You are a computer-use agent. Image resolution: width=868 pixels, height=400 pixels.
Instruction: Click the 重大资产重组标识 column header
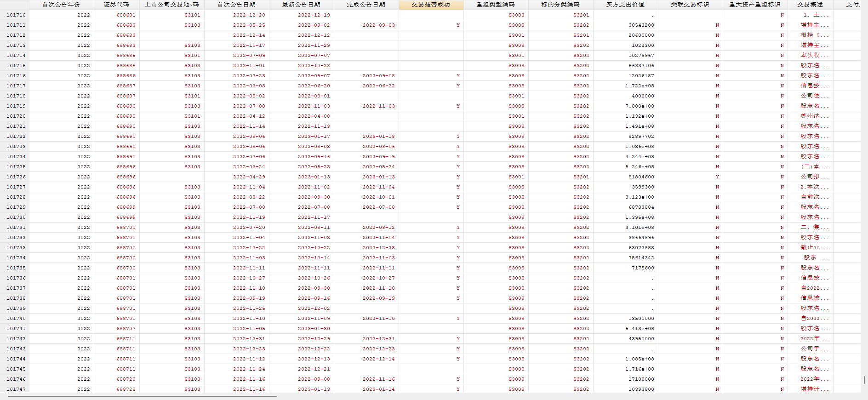pyautogui.click(x=755, y=5)
